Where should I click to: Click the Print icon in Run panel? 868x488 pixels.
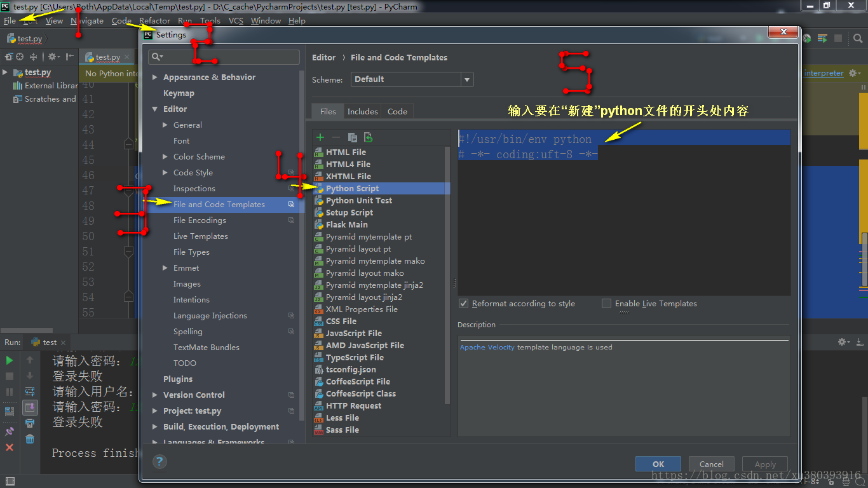tap(30, 423)
